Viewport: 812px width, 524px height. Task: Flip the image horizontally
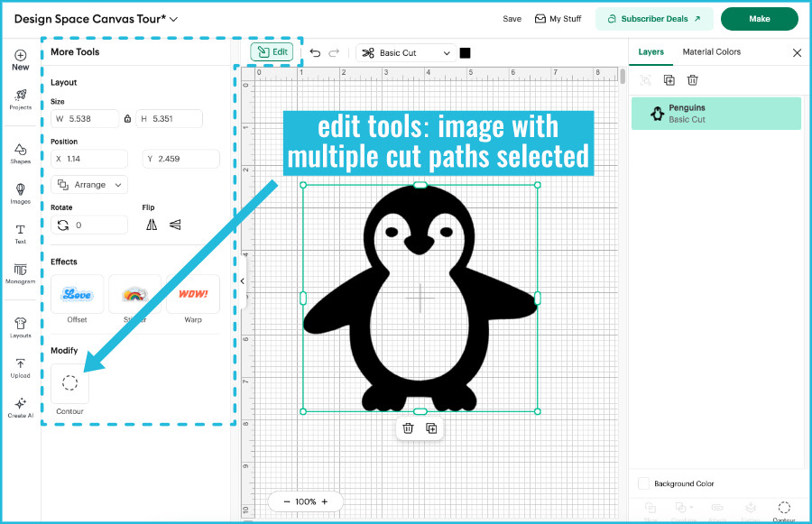152,225
